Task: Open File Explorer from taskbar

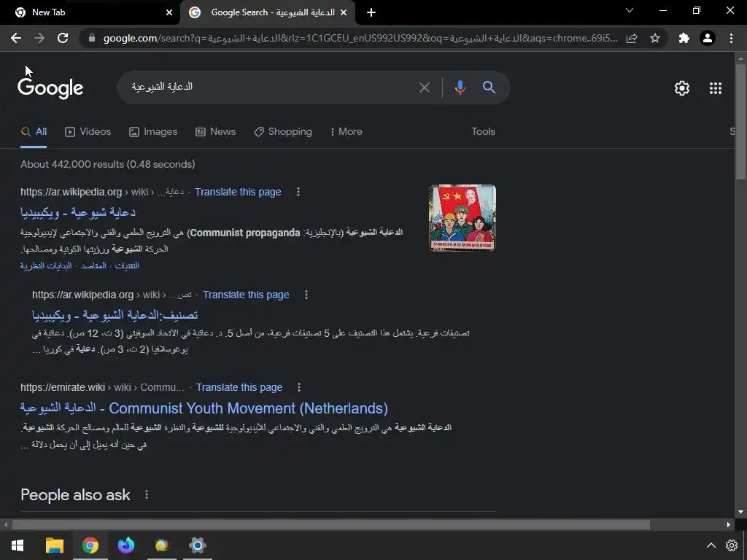Action: point(54,545)
